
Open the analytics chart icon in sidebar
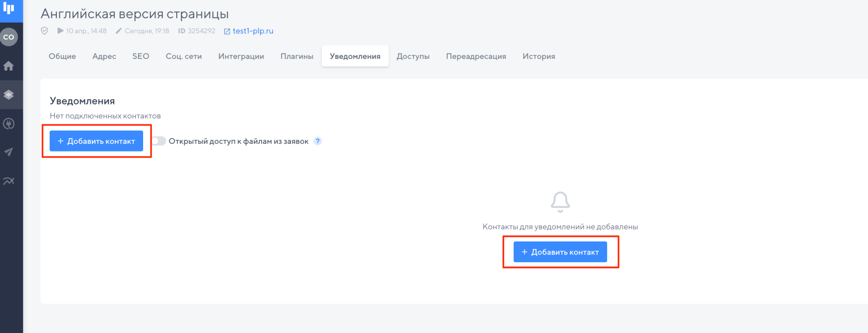[9, 181]
